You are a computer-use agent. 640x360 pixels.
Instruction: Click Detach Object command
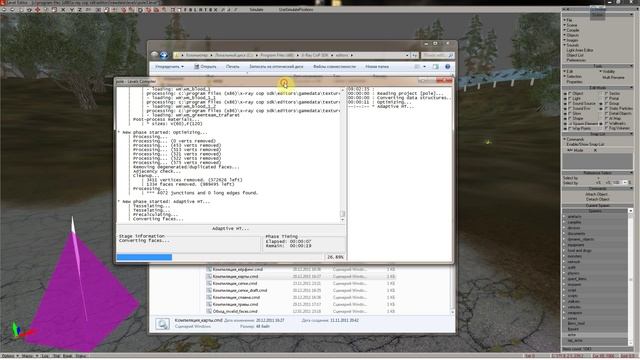[x=597, y=199]
